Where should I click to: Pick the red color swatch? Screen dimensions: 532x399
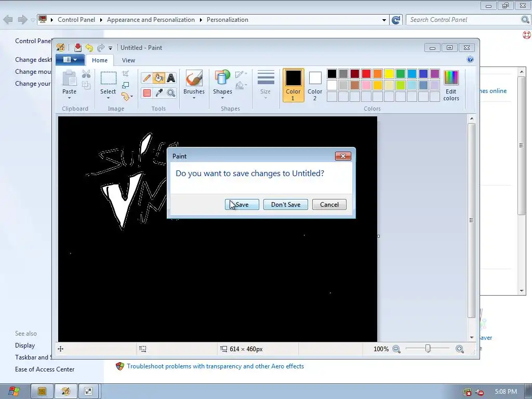[366, 74]
